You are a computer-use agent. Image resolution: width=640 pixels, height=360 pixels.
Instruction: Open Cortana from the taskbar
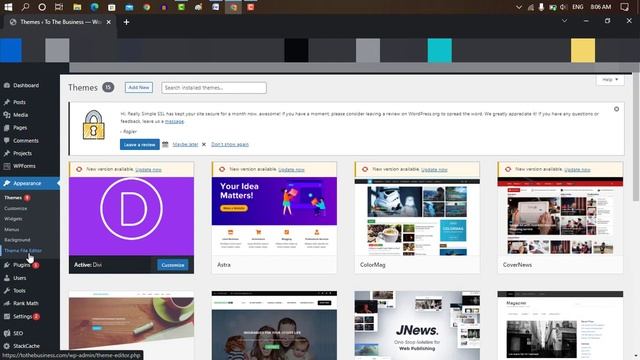[x=42, y=7]
